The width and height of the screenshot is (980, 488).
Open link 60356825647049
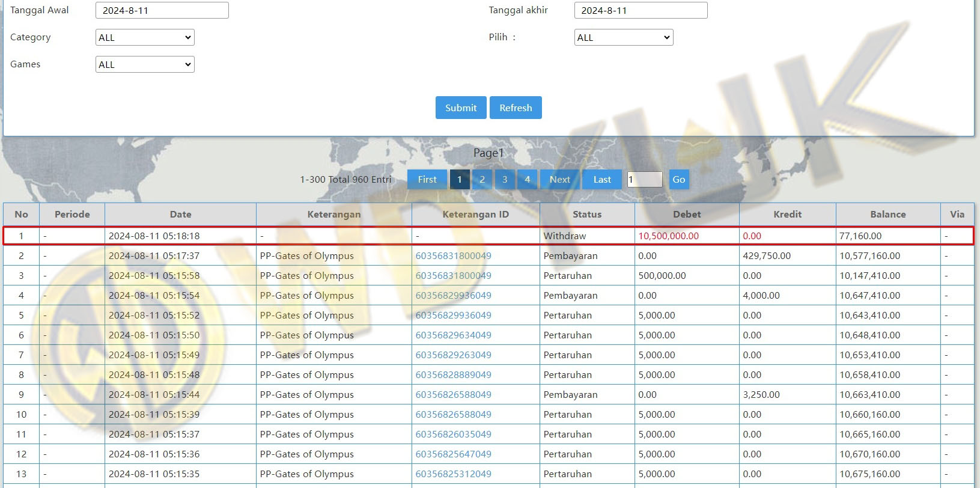point(453,454)
